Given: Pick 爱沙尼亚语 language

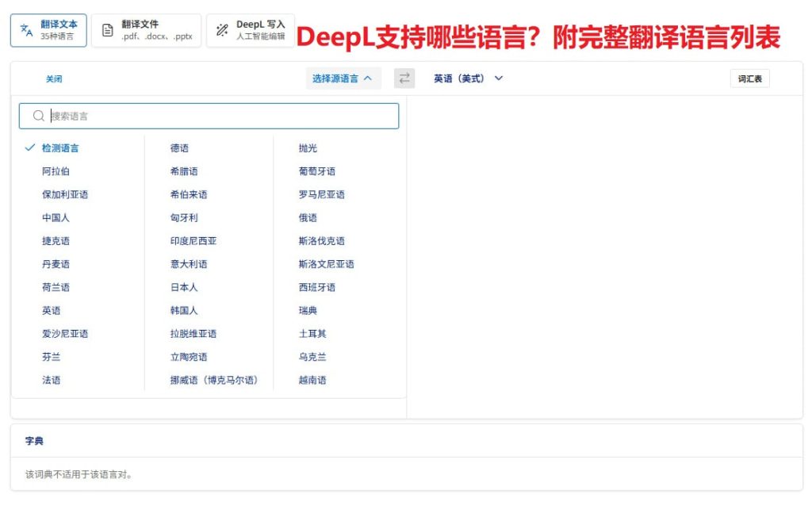Looking at the screenshot, I should (65, 334).
